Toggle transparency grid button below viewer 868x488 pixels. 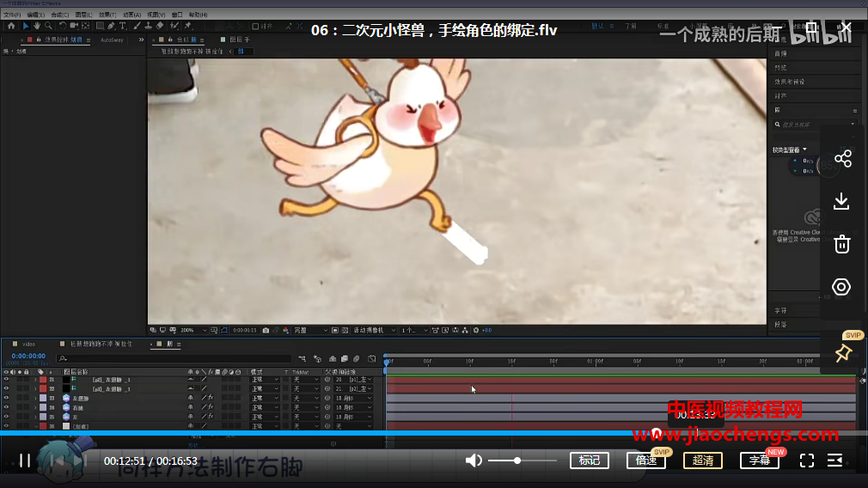pos(345,330)
